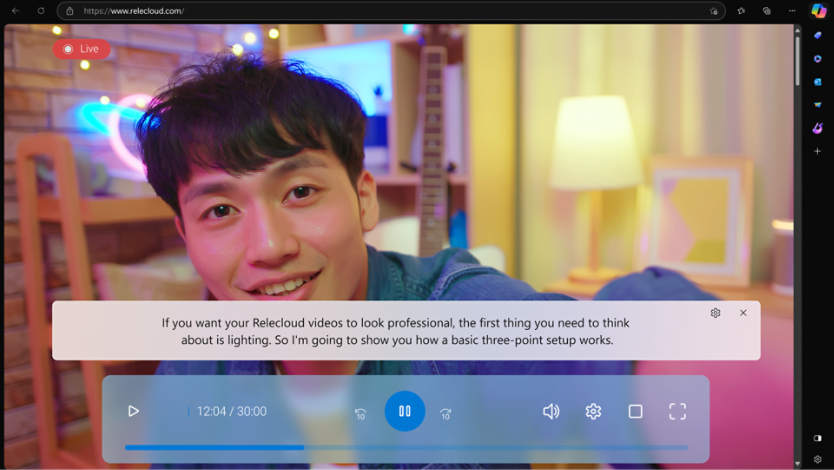
Task: Open the video player settings gear
Action: 593,411
